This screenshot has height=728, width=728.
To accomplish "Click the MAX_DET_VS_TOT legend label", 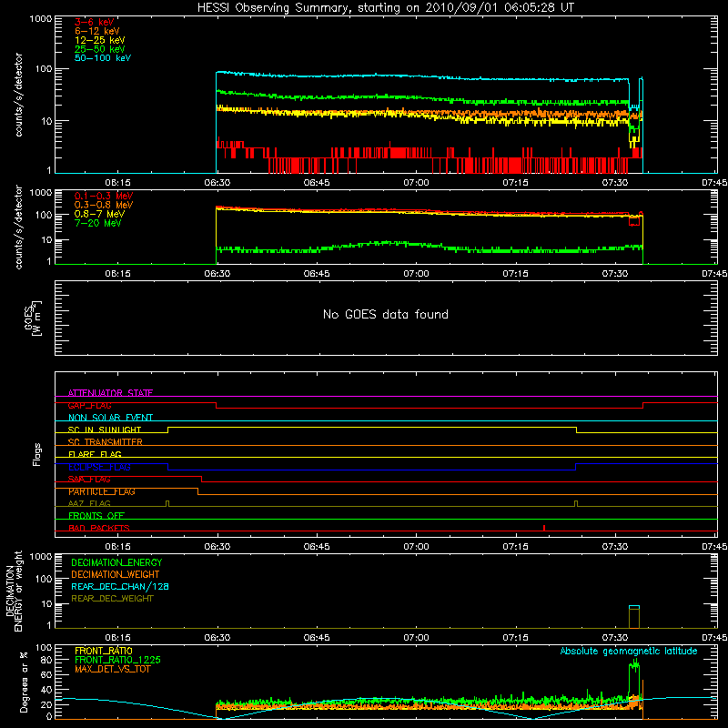I will 112,669.
